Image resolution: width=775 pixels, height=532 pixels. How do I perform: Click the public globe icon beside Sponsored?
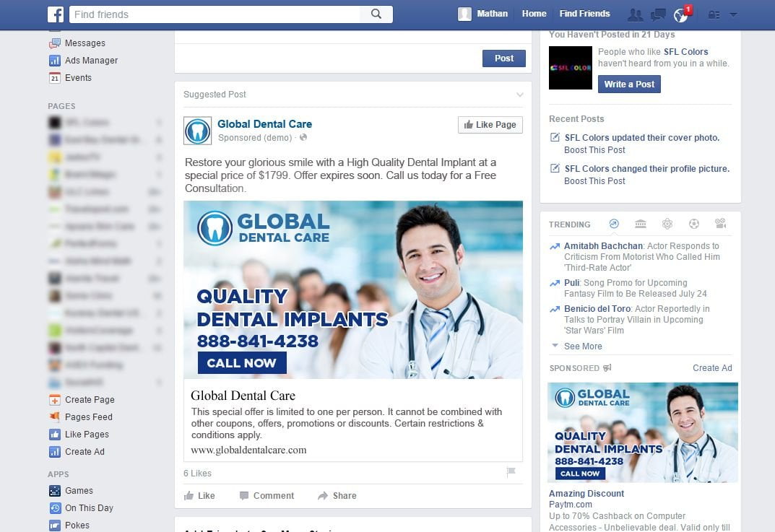[x=303, y=137]
